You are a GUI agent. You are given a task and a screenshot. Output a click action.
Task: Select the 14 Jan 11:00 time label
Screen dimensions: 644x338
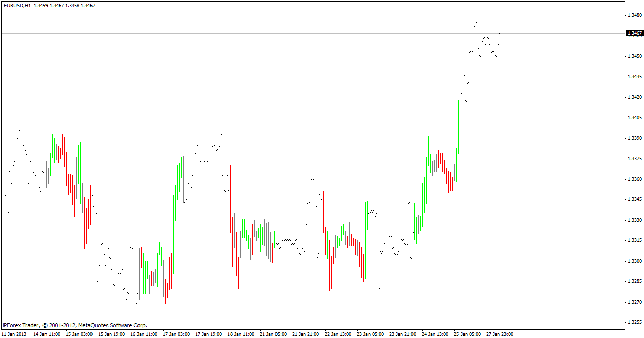tap(47, 334)
